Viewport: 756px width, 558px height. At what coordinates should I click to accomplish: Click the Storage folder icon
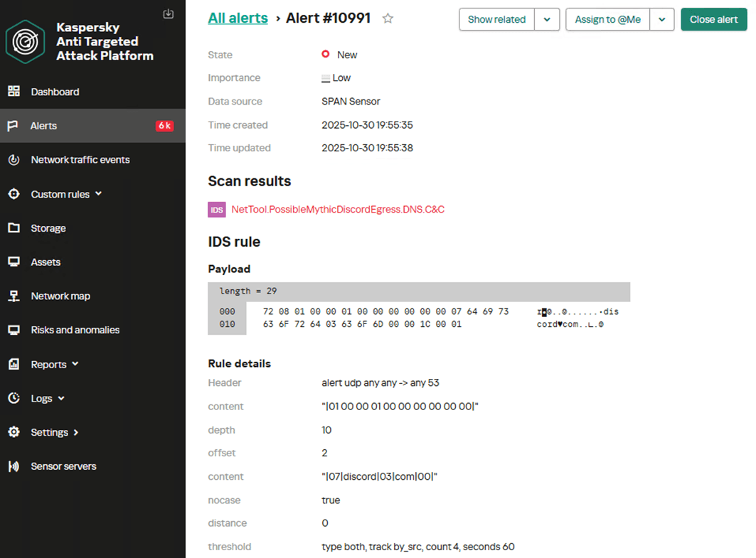click(14, 228)
